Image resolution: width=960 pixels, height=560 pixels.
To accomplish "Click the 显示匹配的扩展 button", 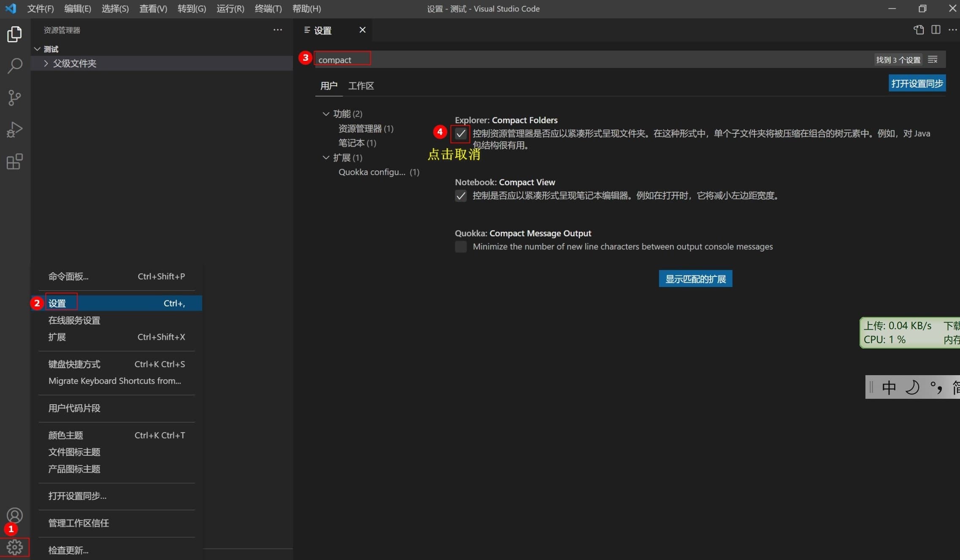I will point(695,279).
